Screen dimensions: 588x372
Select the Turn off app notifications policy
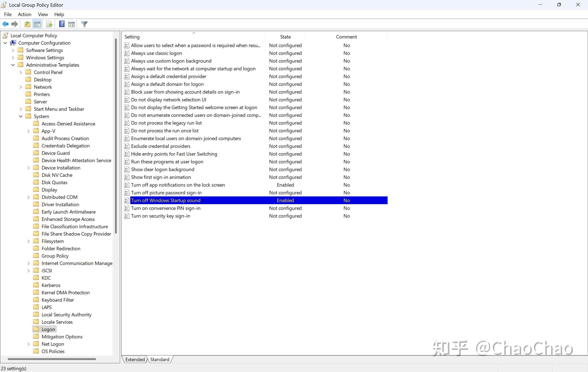(178, 185)
